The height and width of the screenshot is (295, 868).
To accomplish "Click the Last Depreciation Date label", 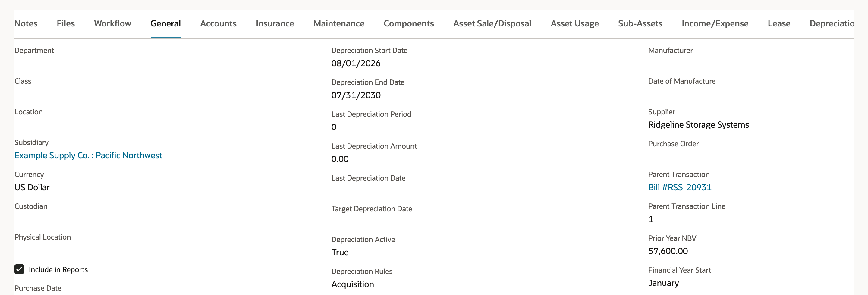I will point(368,178).
